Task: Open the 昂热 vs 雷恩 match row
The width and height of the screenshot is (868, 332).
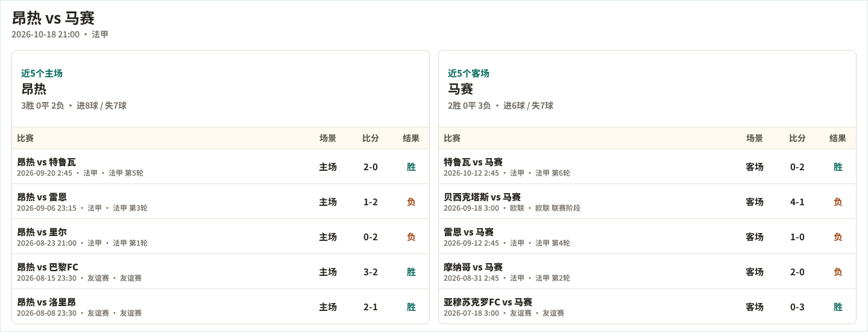Action: [x=221, y=202]
